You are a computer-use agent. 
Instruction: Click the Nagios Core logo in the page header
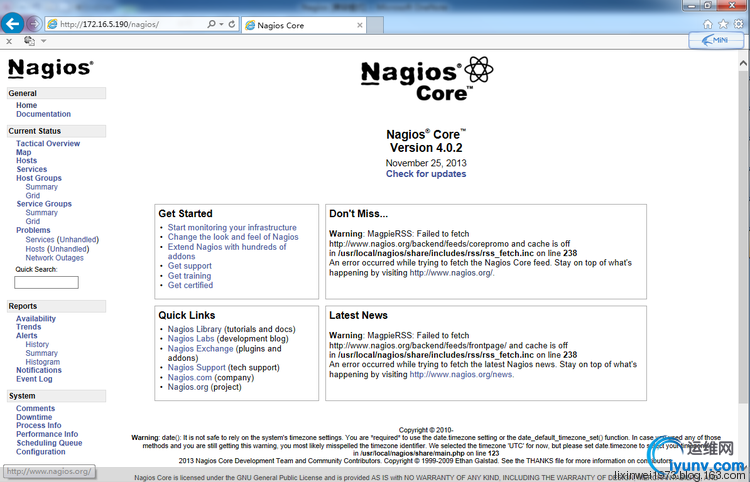427,79
